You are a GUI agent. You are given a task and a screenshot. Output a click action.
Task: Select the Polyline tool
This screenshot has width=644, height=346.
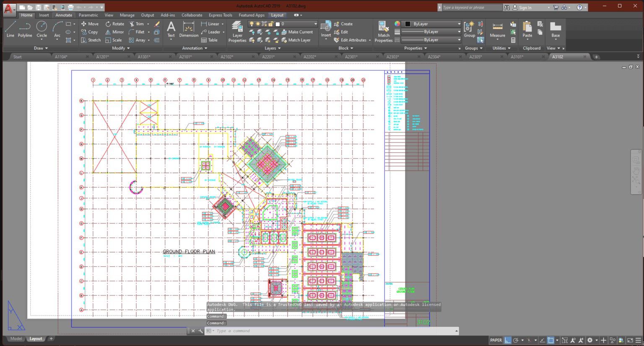pos(25,29)
